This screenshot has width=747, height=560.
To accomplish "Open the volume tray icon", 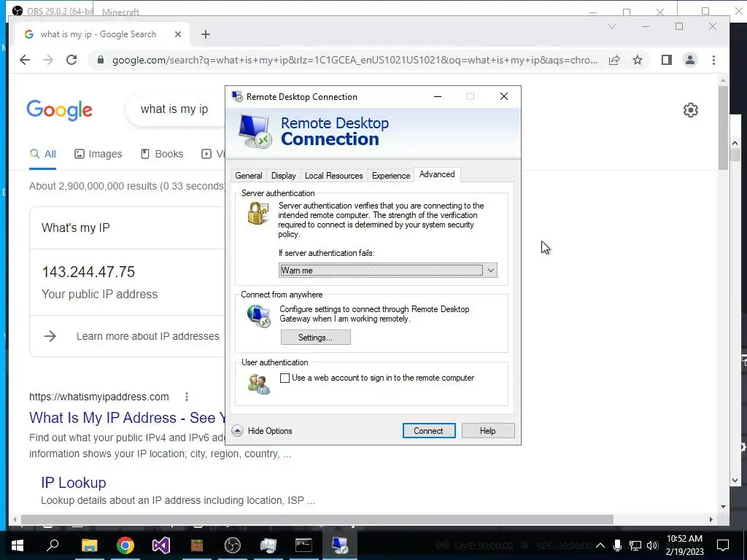I will coord(652,545).
